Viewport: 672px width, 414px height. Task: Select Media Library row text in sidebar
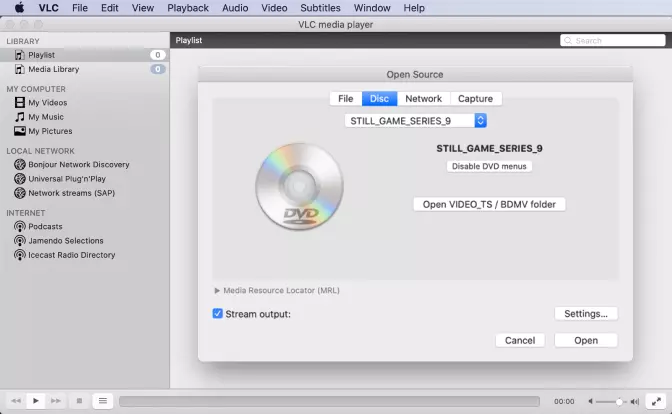pyautogui.click(x=54, y=69)
